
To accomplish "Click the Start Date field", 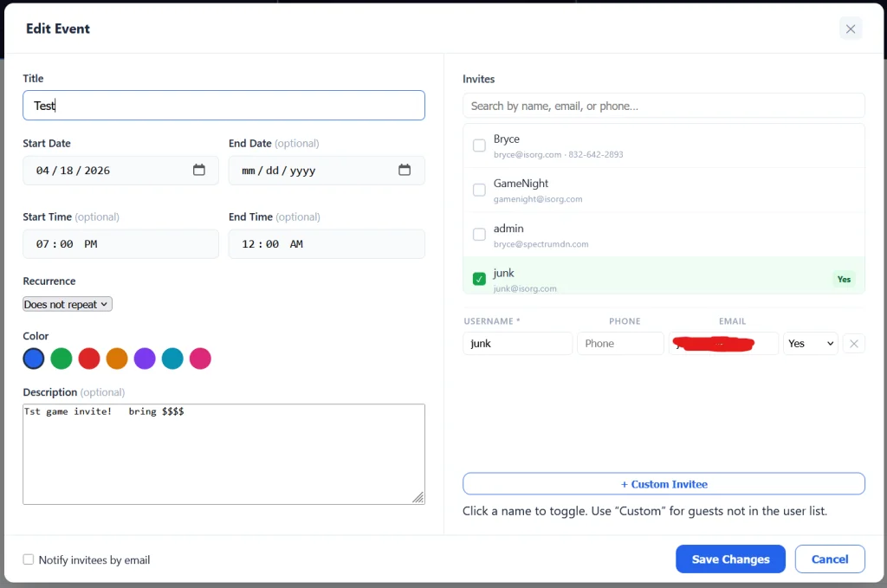I will [x=120, y=171].
